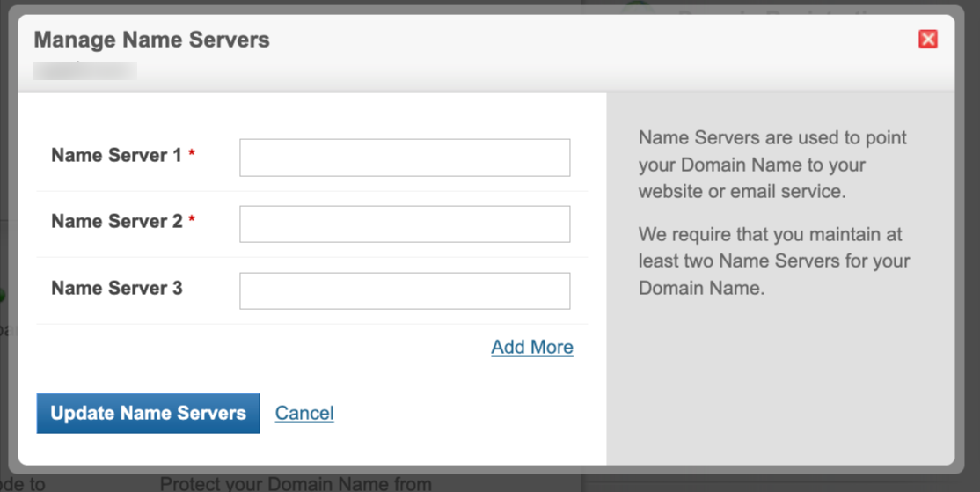
Task: Click the Name Server 2 label
Action: [x=116, y=222]
